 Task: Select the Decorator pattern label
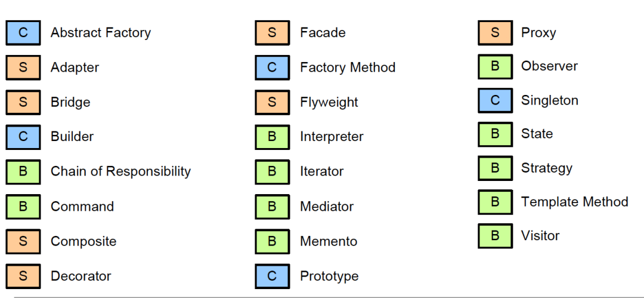[80, 276]
